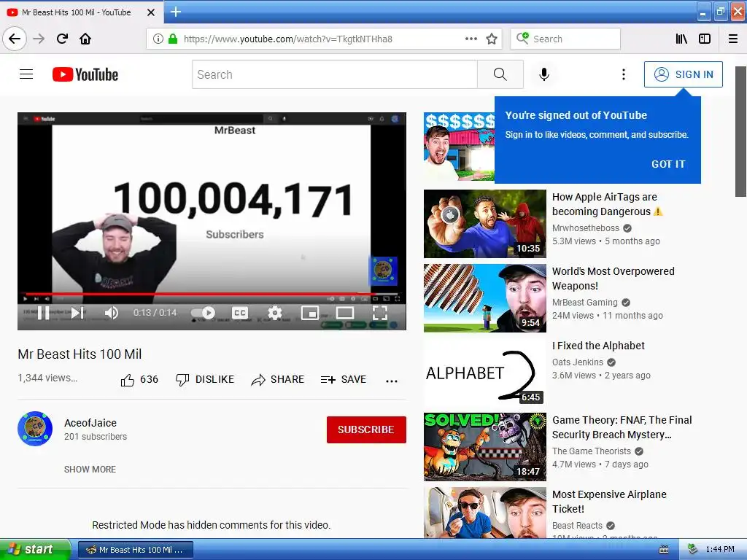Click the DISLIKE button
This screenshot has height=560, width=747.
pos(205,379)
